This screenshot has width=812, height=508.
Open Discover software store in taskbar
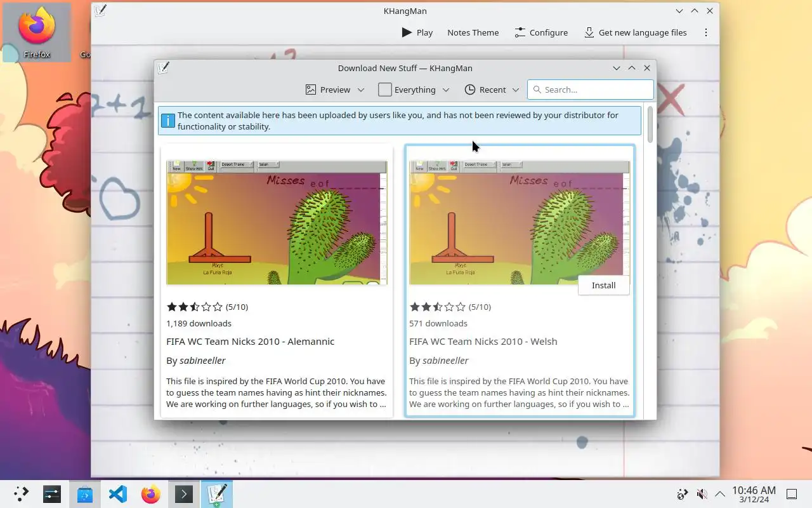point(85,494)
